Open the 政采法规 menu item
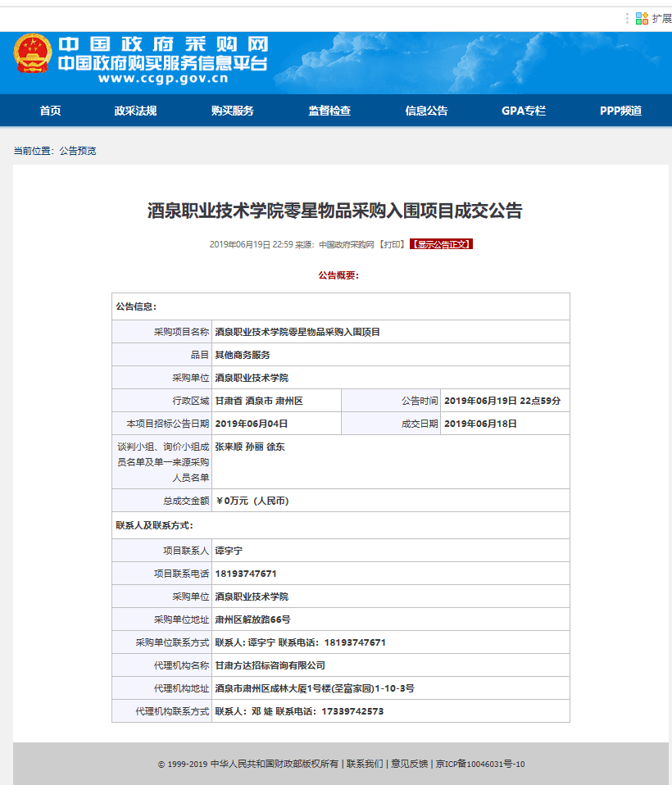672x785 pixels. pyautogui.click(x=135, y=111)
